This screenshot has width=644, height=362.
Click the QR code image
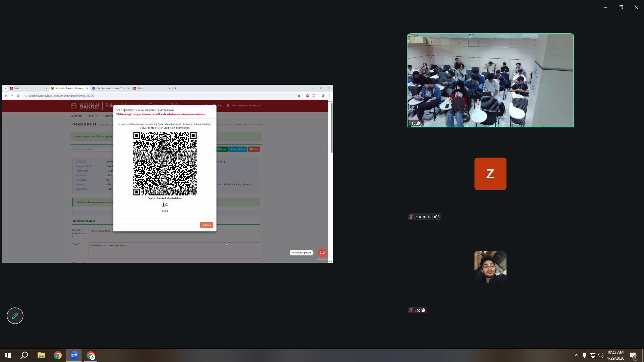(165, 164)
